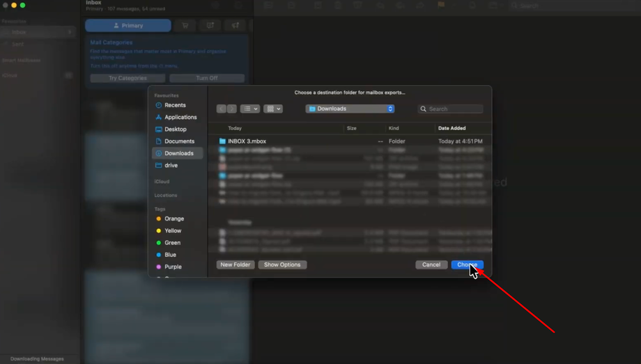
Task: Cancel the mailbox export dialog
Action: tap(431, 264)
